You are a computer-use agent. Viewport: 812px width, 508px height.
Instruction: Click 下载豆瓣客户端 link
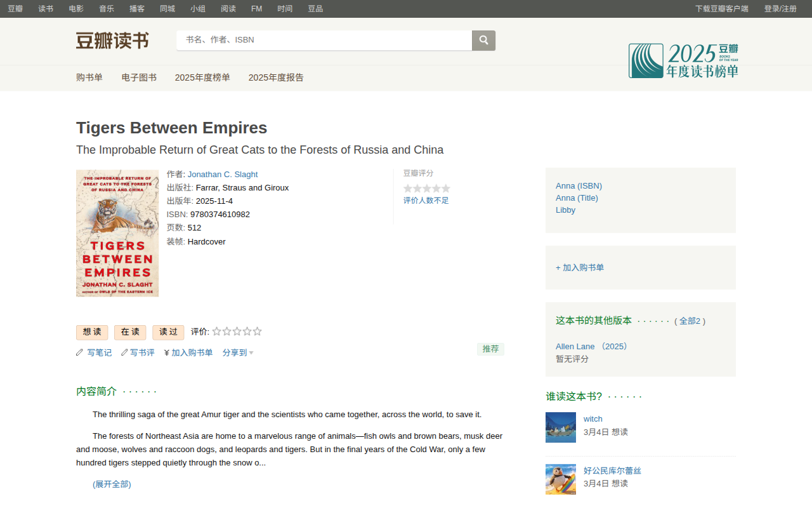[722, 9]
